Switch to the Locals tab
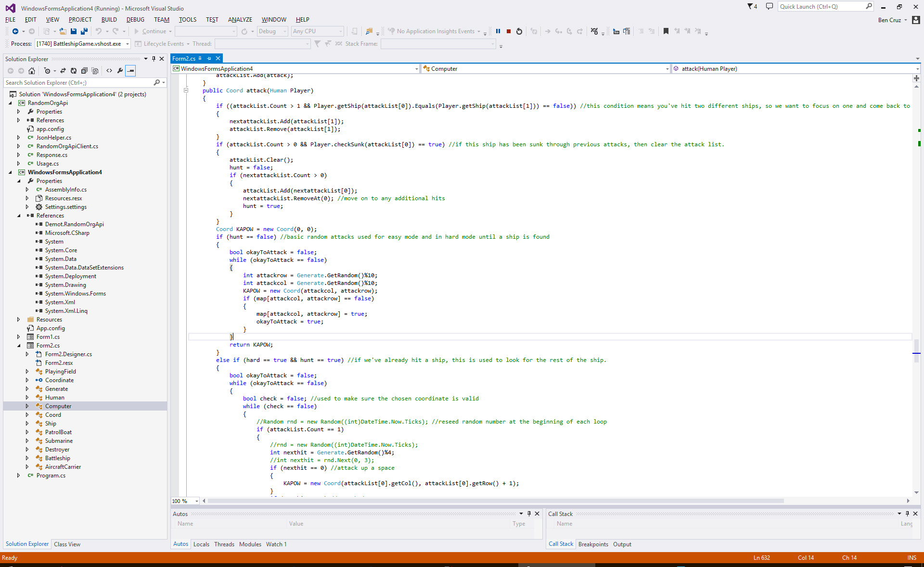This screenshot has width=924, height=567. (201, 544)
